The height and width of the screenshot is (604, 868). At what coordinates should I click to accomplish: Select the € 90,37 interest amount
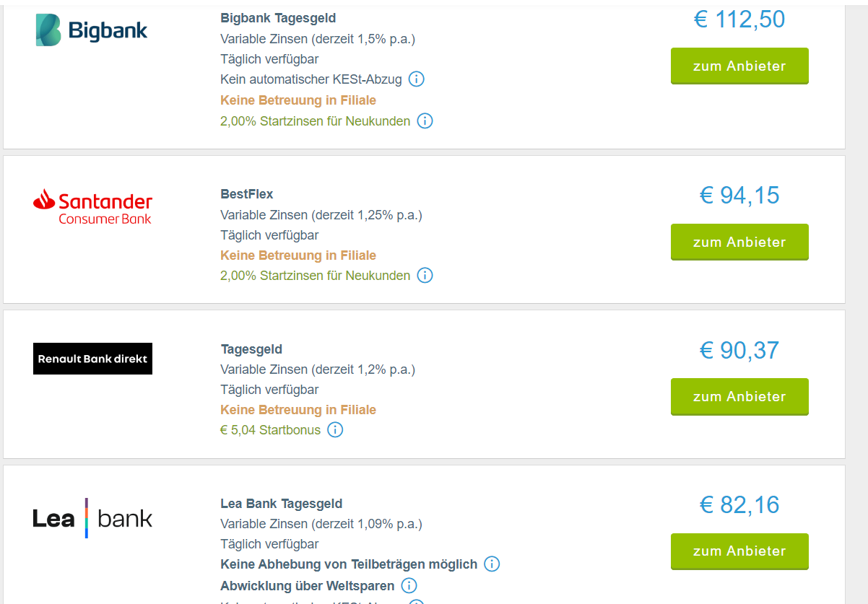pyautogui.click(x=739, y=350)
